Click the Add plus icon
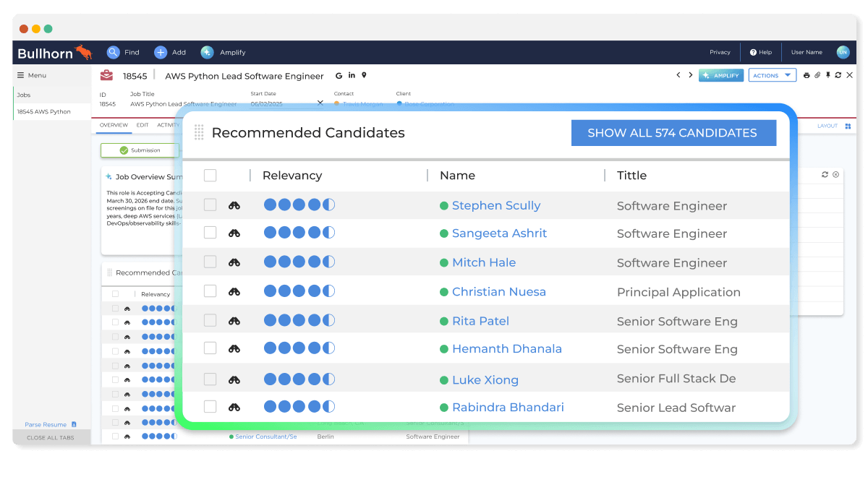The width and height of the screenshot is (868, 490). (161, 52)
